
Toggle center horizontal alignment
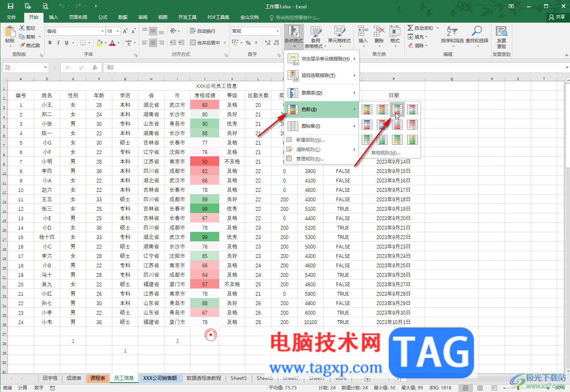click(x=153, y=43)
